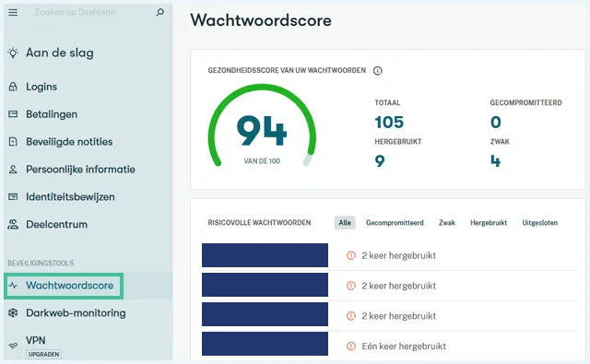This screenshot has height=364, width=590.
Task: Click the Eén keer hergebruikt row text
Action: (x=404, y=346)
